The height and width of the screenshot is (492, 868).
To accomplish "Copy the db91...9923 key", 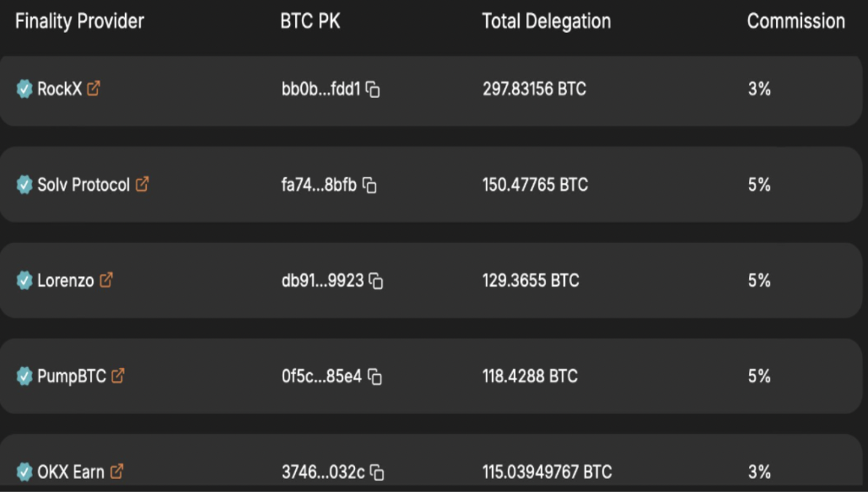I will [x=376, y=281].
